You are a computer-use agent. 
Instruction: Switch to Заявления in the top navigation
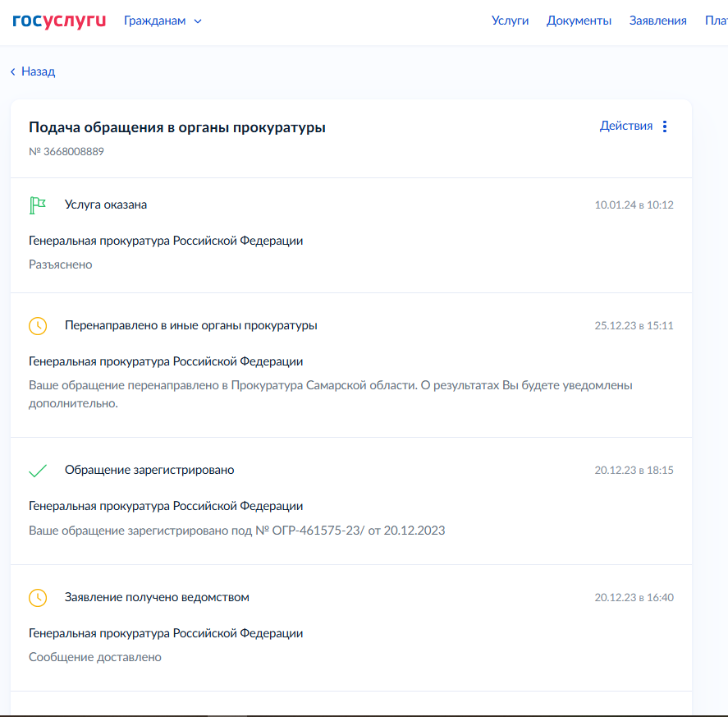pos(657,21)
